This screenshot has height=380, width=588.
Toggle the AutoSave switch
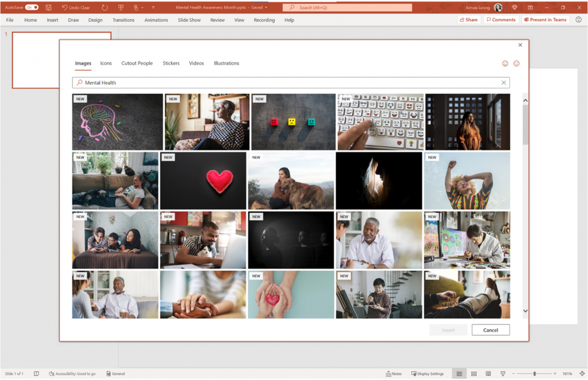coord(32,7)
